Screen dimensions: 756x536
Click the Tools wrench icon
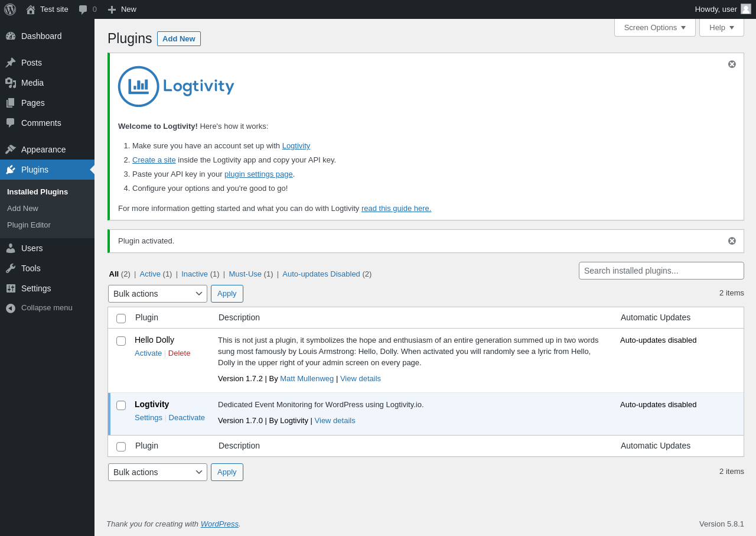coord(11,268)
